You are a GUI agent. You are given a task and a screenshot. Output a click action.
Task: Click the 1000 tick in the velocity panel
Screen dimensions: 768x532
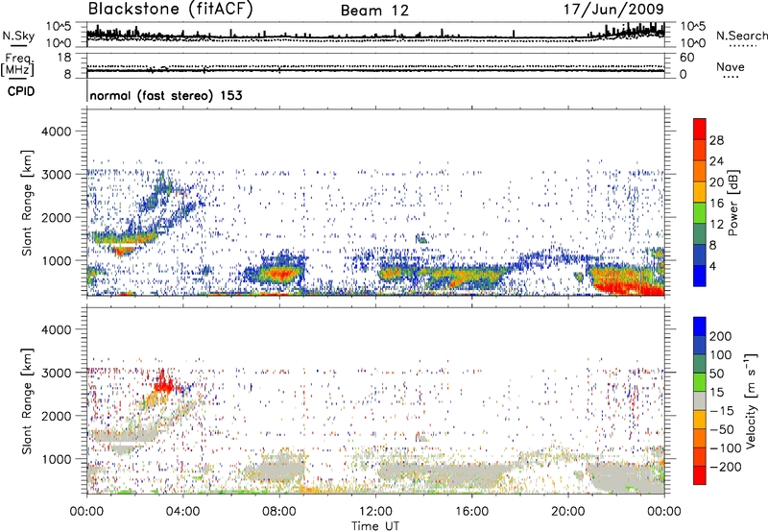click(x=57, y=459)
